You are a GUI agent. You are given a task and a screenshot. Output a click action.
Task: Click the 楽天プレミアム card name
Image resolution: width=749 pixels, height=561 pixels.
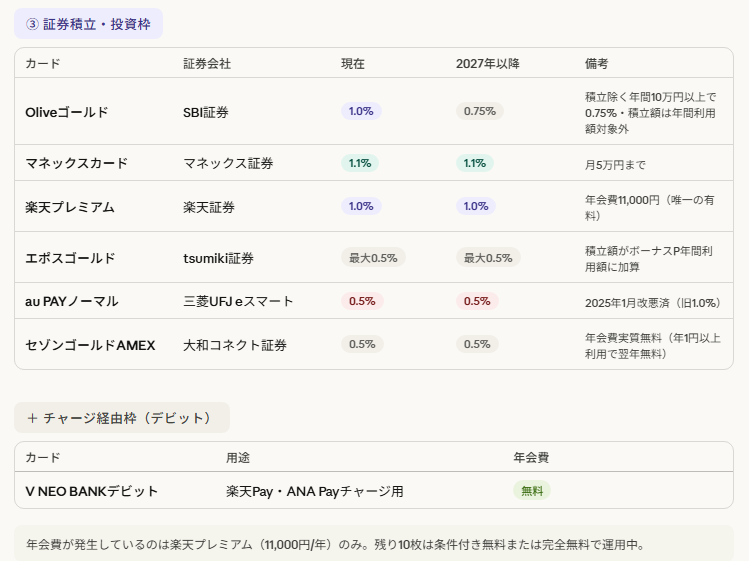[70, 207]
